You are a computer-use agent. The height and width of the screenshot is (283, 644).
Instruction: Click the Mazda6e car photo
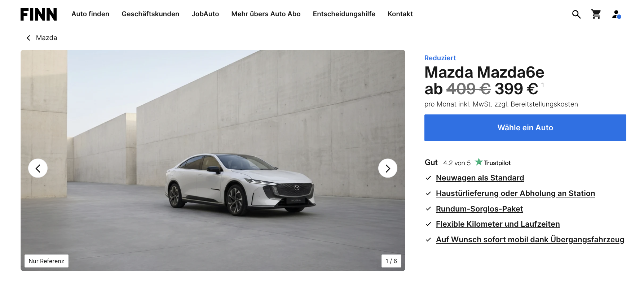[x=213, y=160]
